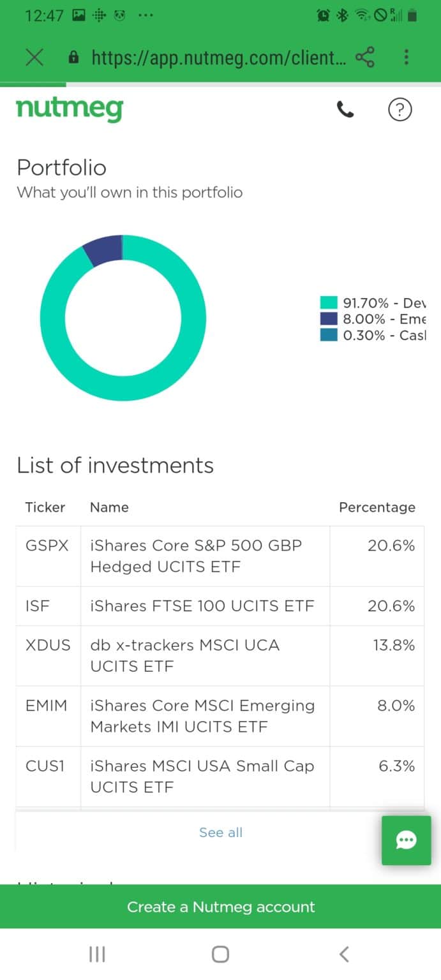Image resolution: width=441 pixels, height=980 pixels.
Task: Select the dark blue Emerging markets legend swatch
Action: (327, 319)
